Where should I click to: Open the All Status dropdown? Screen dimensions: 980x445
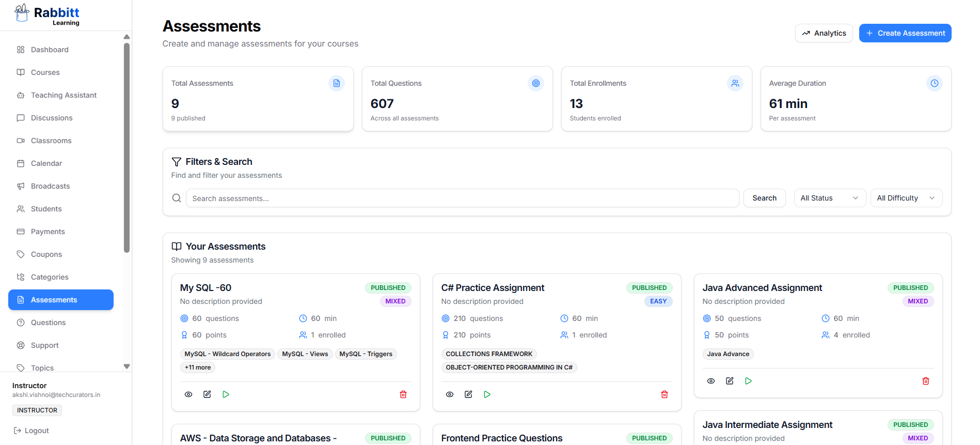click(x=829, y=198)
